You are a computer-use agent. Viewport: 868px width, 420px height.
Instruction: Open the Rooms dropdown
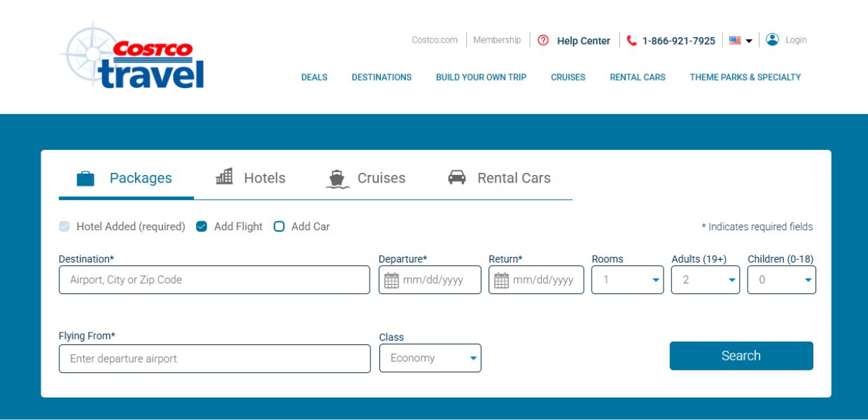[x=627, y=280]
